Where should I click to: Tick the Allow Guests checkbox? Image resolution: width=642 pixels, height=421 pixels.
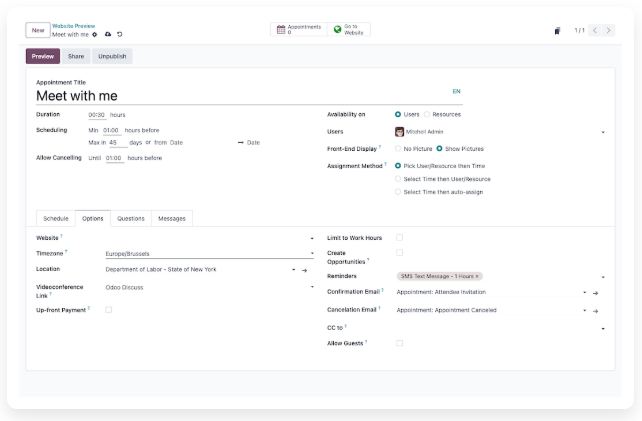[x=400, y=343]
